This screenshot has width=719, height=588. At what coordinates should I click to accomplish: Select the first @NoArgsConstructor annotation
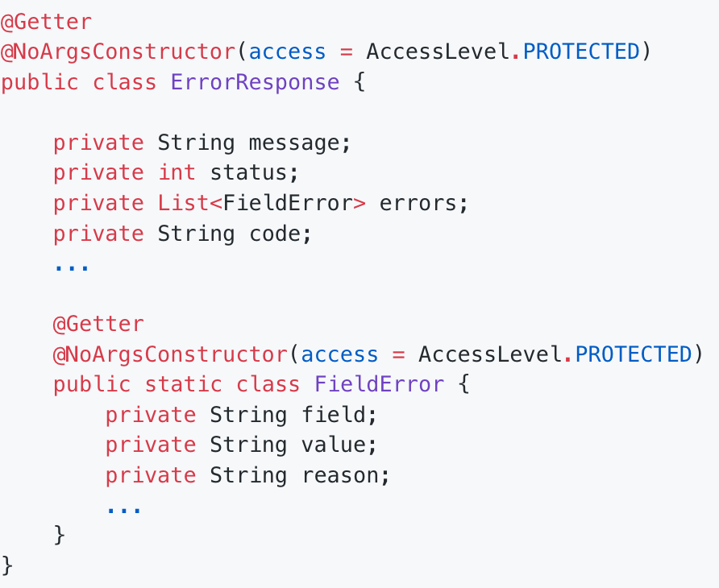click(x=118, y=52)
